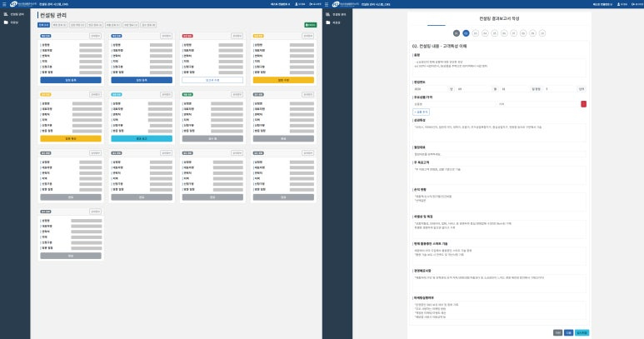The width and height of the screenshot is (644, 339).
Task: Select the last step circle in the report wizard
Action: [542, 33]
